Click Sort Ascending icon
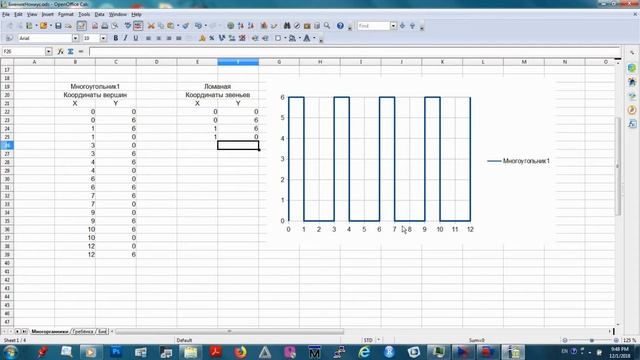 pos(241,26)
